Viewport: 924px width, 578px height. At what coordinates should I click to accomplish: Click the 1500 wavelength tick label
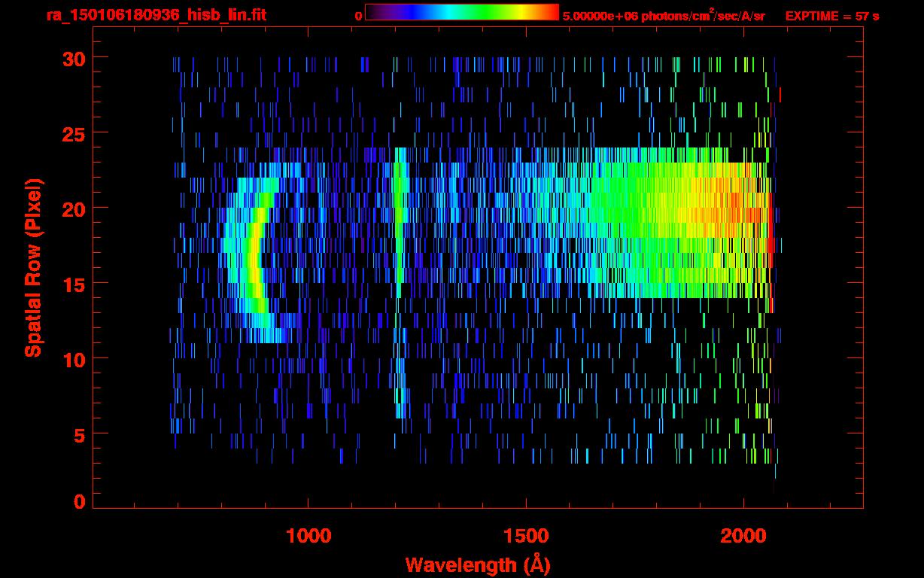coord(525,536)
